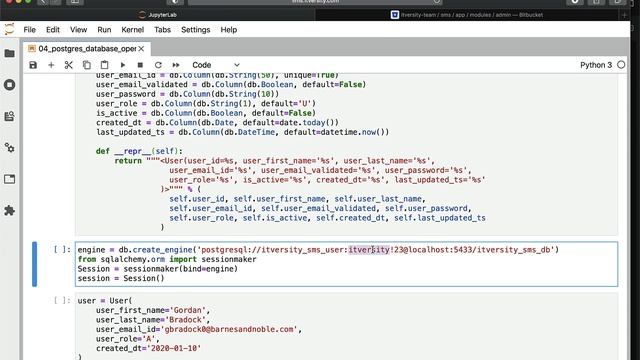Paste cell from clipboard
This screenshot has width=640, height=360.
click(104, 65)
